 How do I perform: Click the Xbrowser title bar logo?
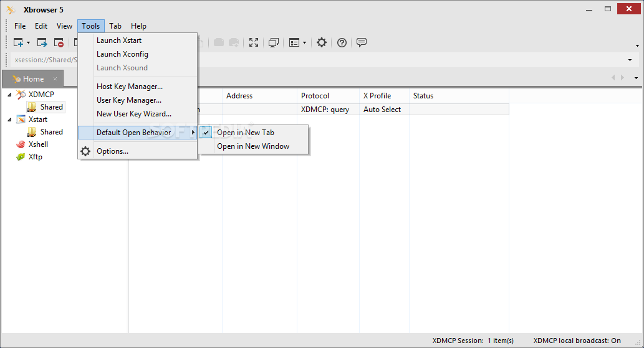11,9
